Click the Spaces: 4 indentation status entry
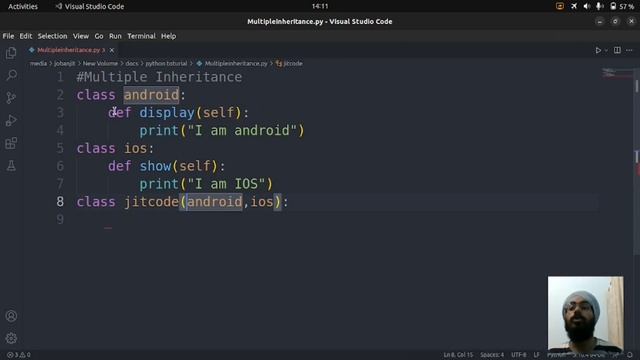The width and height of the screenshot is (640, 360). point(492,355)
